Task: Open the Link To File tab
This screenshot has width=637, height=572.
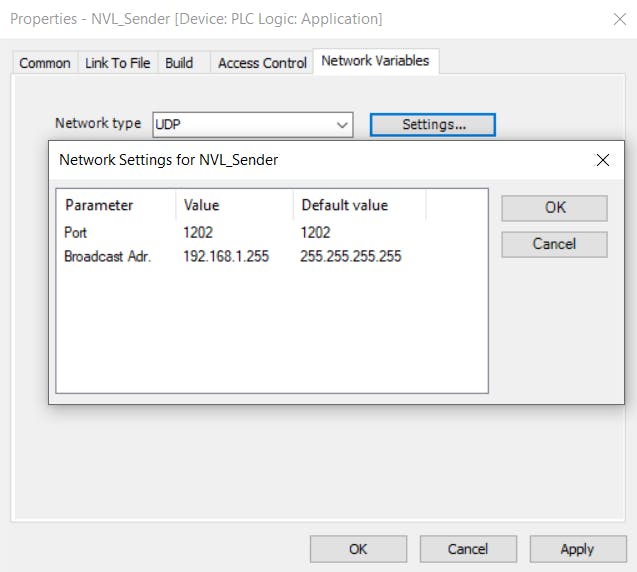Action: [x=117, y=63]
